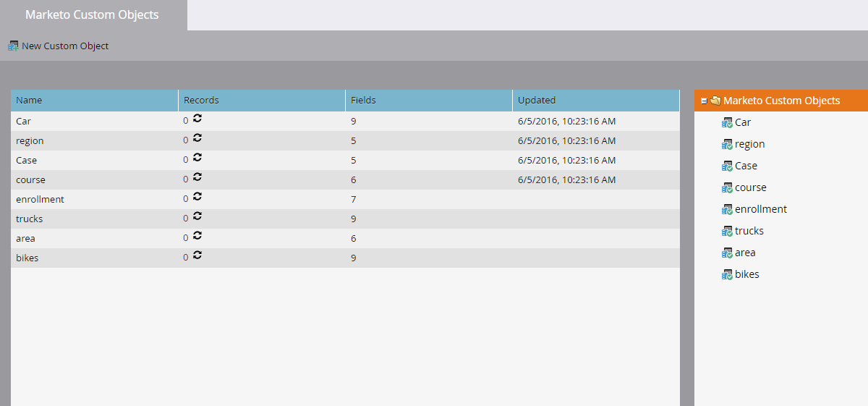Screen dimensions: 868x406
Task: Refresh record count for area row
Action: tap(197, 236)
